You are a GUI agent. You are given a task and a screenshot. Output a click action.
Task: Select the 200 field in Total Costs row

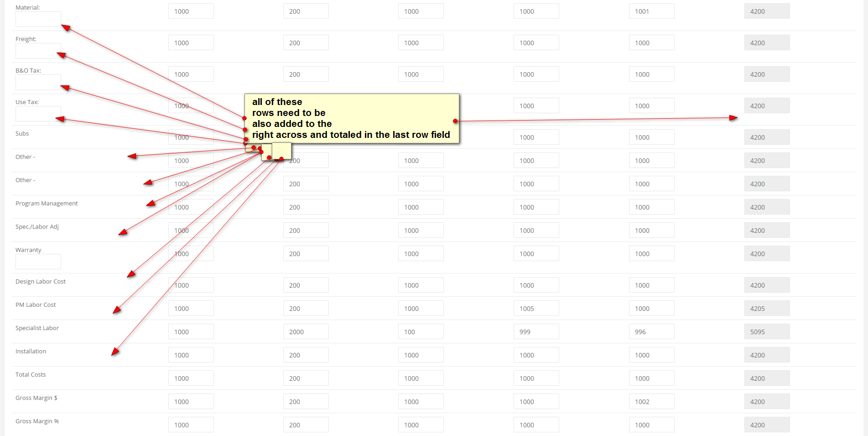click(306, 378)
